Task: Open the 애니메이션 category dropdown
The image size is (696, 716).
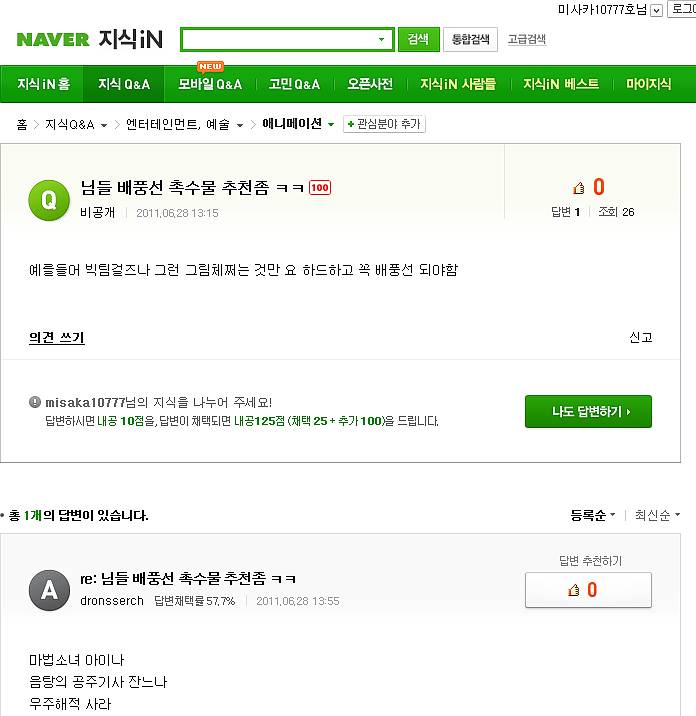Action: pos(331,125)
